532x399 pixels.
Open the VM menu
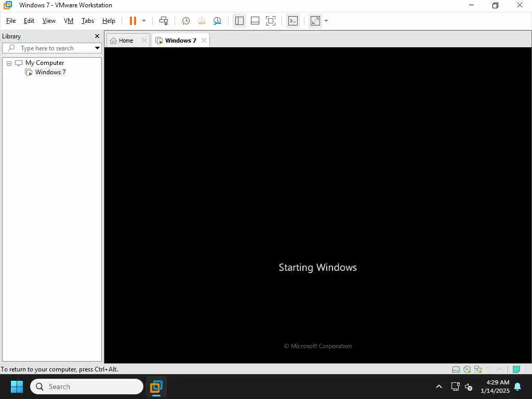(x=69, y=21)
